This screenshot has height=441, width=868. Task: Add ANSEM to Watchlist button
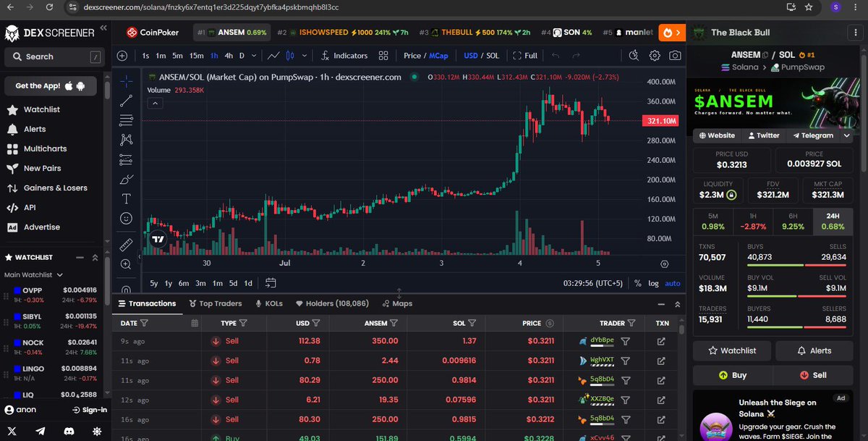732,350
